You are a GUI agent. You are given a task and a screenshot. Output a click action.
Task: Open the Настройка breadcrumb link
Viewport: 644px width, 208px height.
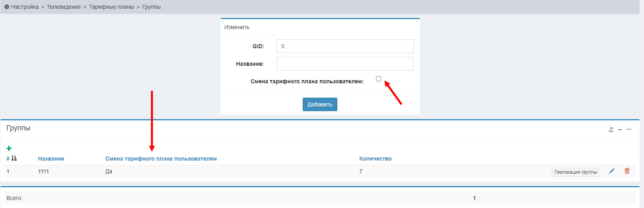coord(25,7)
